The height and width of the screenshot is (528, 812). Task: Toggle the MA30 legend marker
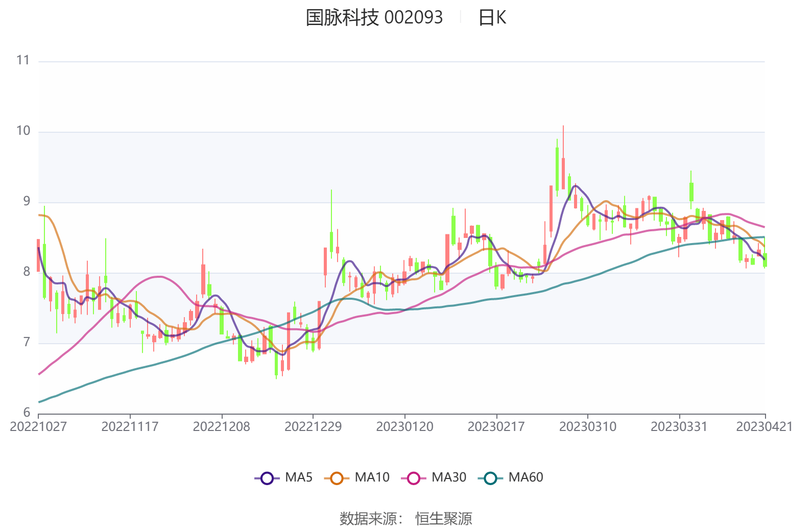click(414, 478)
